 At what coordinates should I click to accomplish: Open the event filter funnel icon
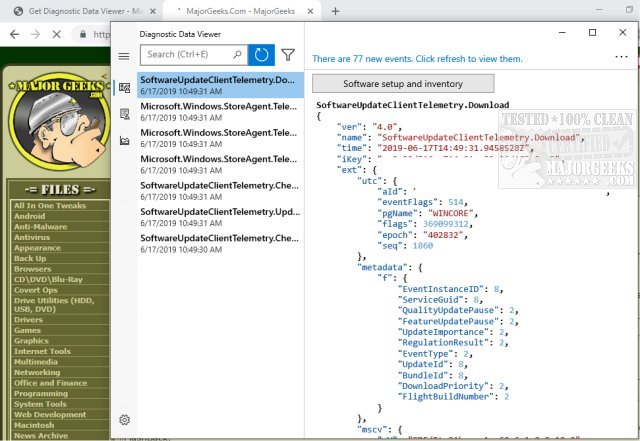288,55
